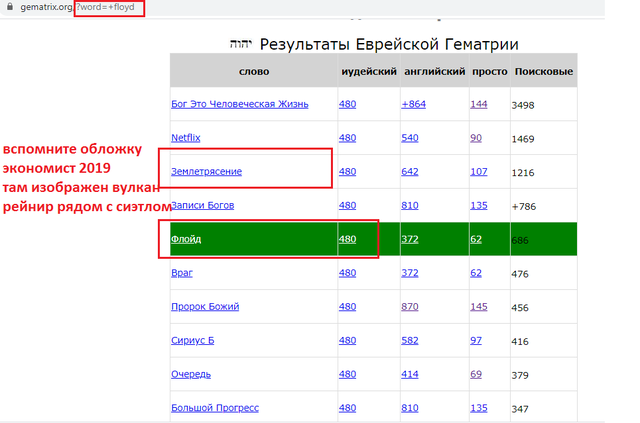640x423 pixels.
Task: Click English value 540 for Netflix
Action: (410, 138)
